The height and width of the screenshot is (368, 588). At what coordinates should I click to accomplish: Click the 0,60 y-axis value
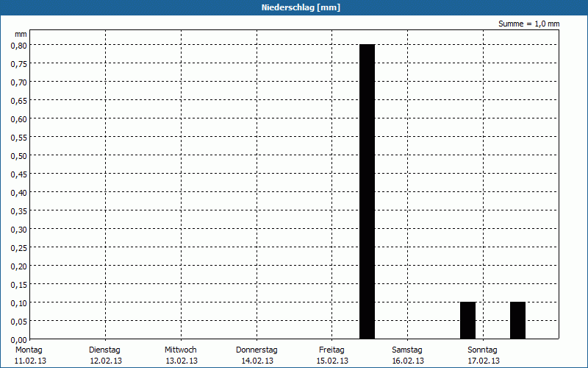point(19,119)
